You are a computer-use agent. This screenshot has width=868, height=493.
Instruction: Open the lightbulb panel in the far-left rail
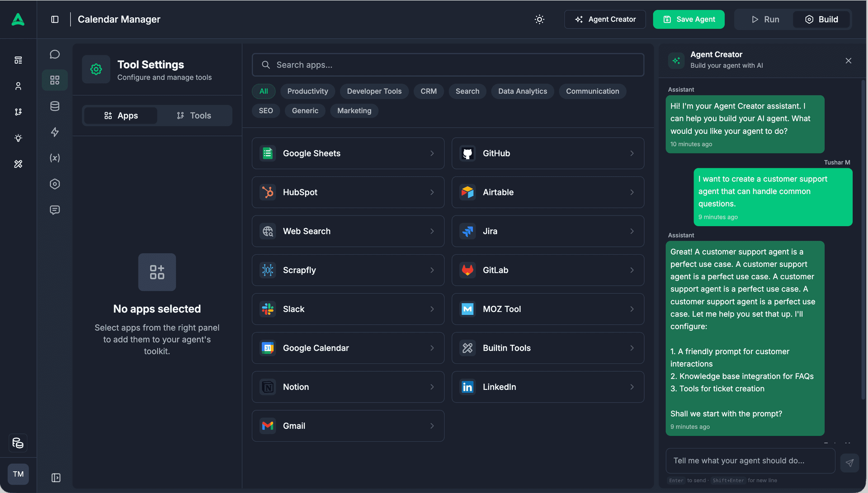(x=18, y=138)
